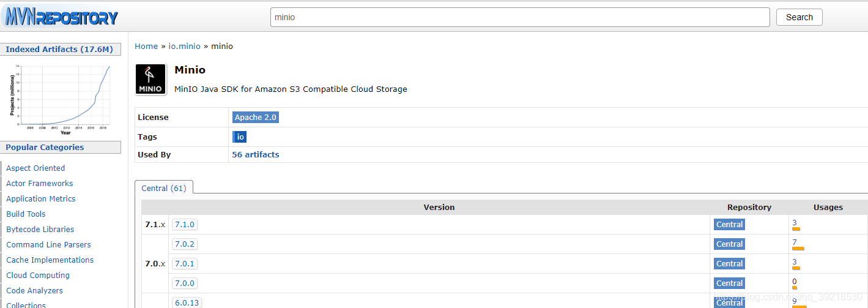Open the Cloud Computing category
Viewport: 868px width, 308px height.
coord(38,275)
